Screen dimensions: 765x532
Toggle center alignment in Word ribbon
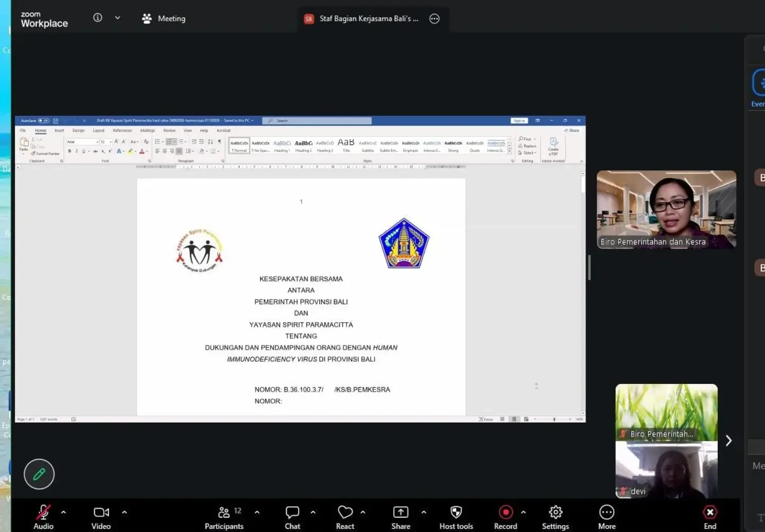click(165, 151)
